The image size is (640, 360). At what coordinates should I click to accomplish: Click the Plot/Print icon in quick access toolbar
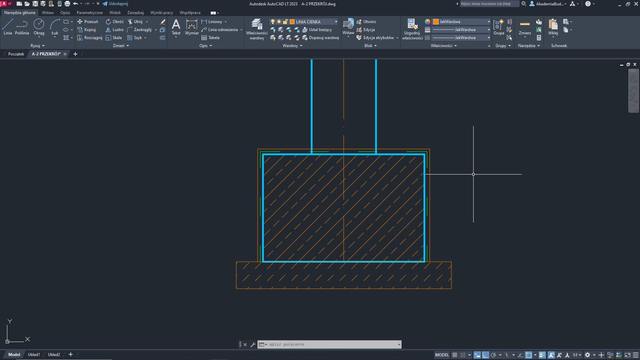(67, 4)
